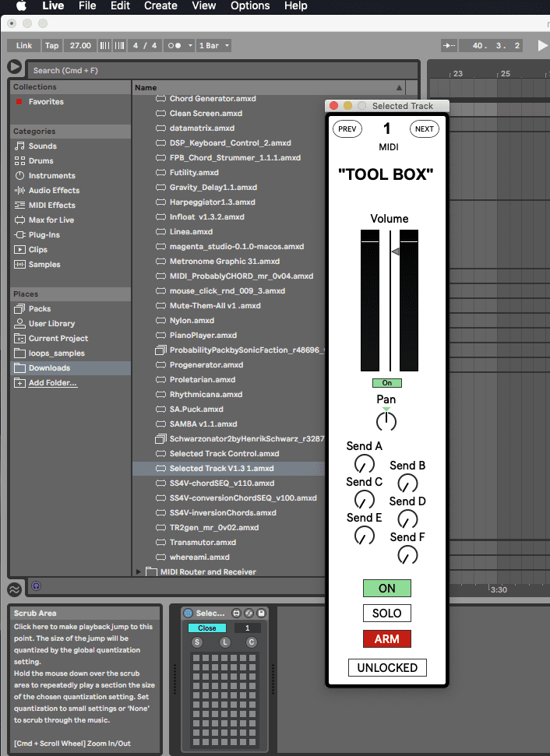Viewport: 550px width, 756px height.
Task: Open the Edit menu
Action: click(120, 5)
